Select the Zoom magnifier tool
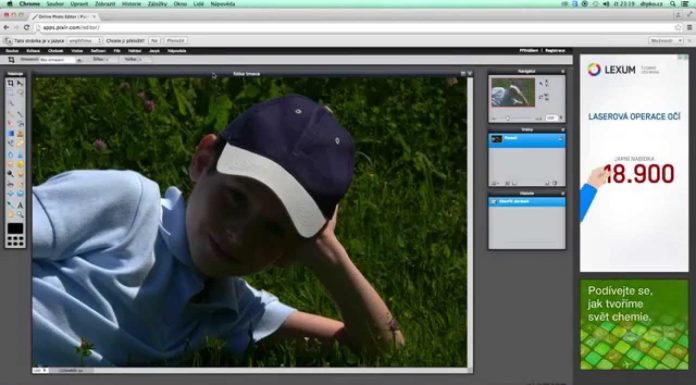 point(20,214)
